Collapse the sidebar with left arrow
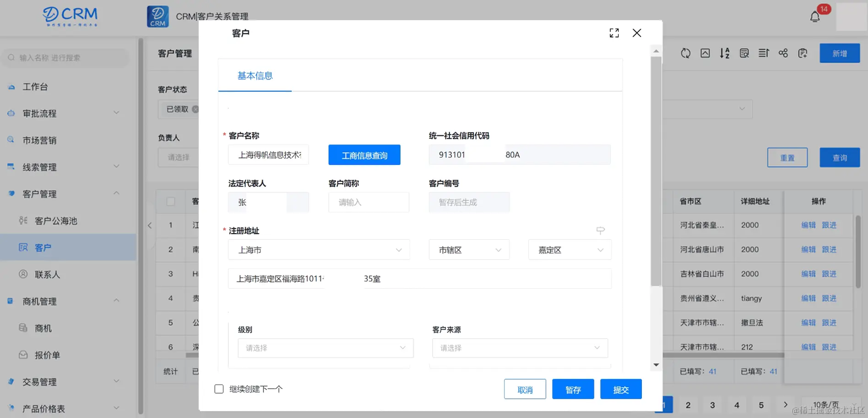 pyautogui.click(x=150, y=225)
